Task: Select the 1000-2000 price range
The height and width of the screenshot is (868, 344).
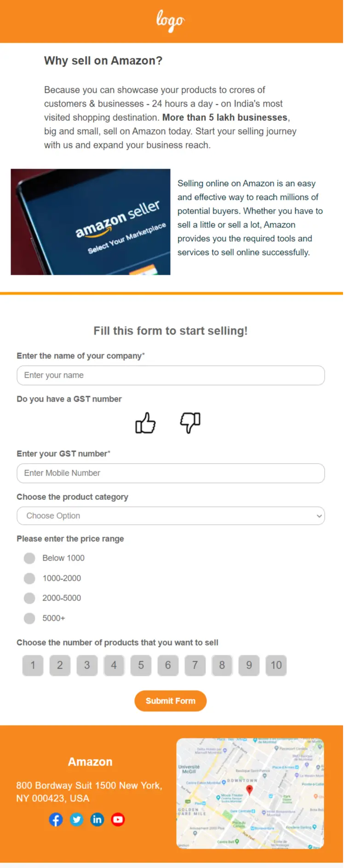Action: click(x=29, y=578)
